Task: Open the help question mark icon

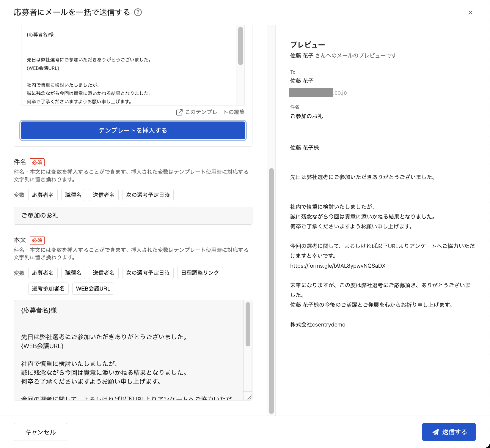Action: click(x=138, y=12)
